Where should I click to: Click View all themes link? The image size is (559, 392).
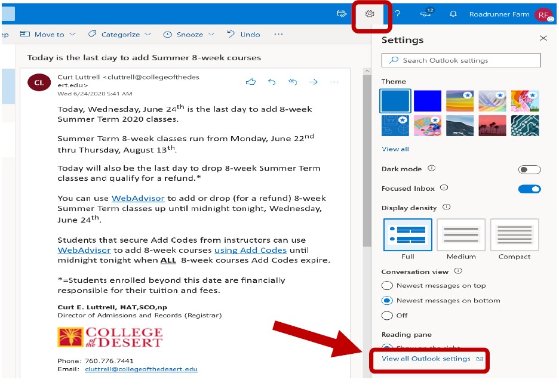(395, 149)
